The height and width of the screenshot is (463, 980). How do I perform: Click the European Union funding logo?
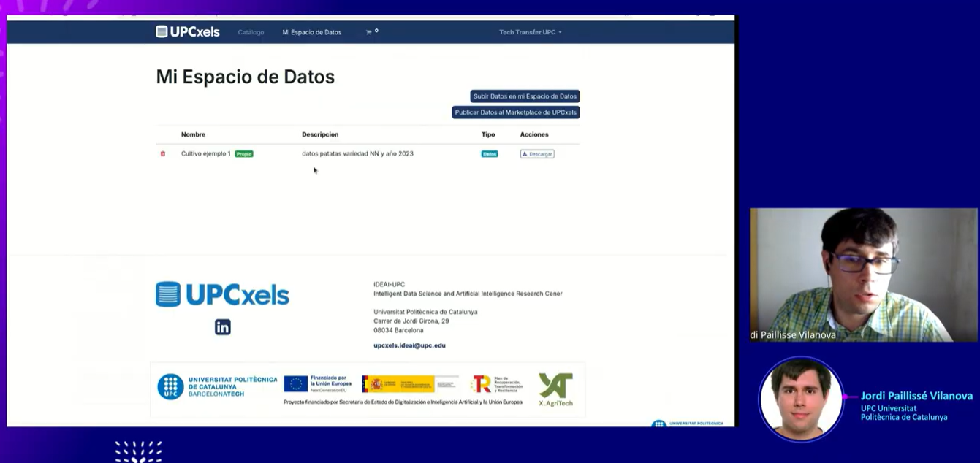(x=318, y=383)
